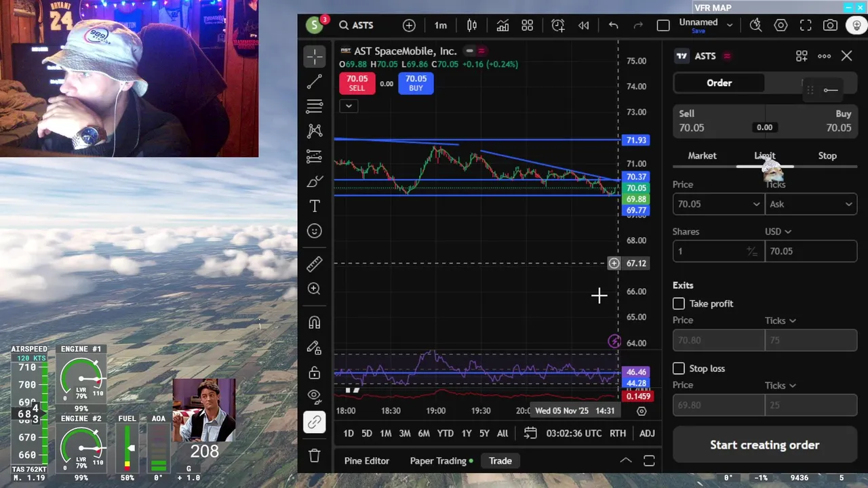Expand the Unnamed layout dropdown arrow
Screen dimensions: 868x488
tap(730, 25)
